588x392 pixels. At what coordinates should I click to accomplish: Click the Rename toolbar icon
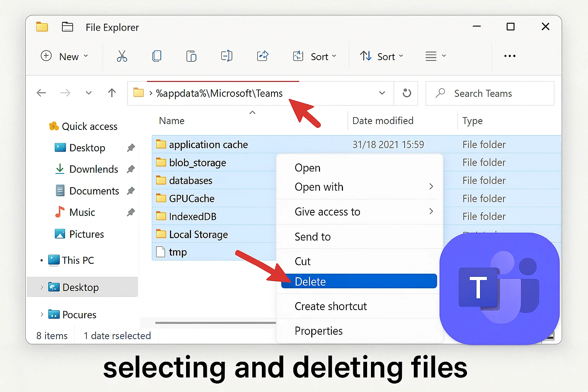click(227, 56)
